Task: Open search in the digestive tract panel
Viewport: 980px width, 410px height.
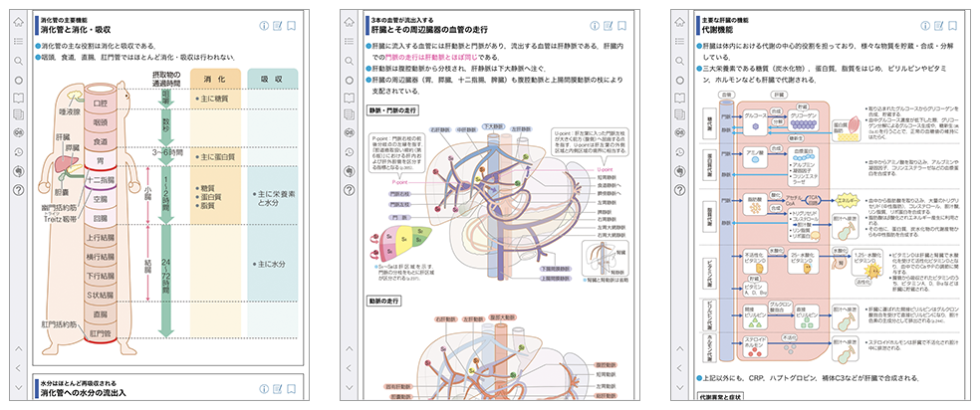Action: (19, 61)
